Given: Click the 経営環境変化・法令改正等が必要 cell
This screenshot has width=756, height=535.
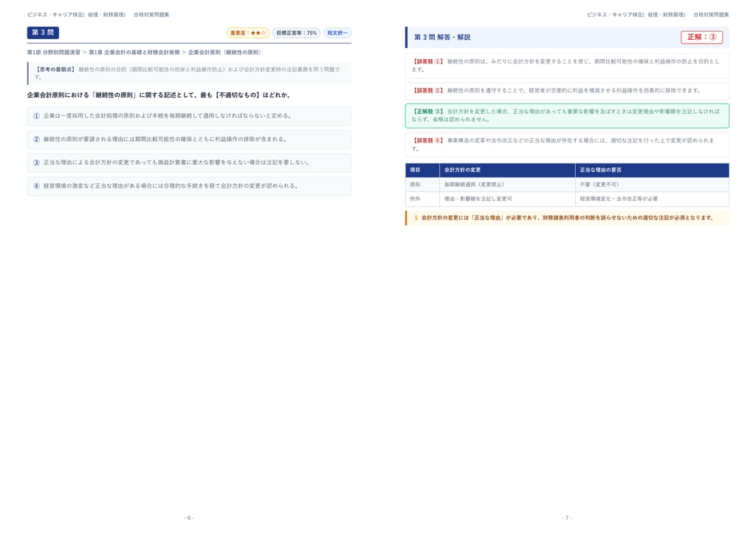Looking at the screenshot, I should click(652, 199).
